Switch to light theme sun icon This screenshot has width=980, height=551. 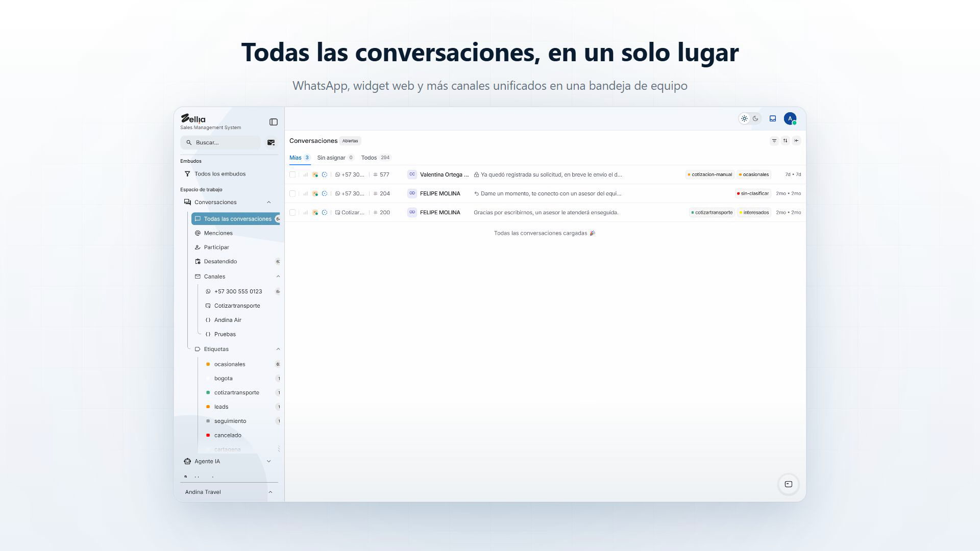744,118
